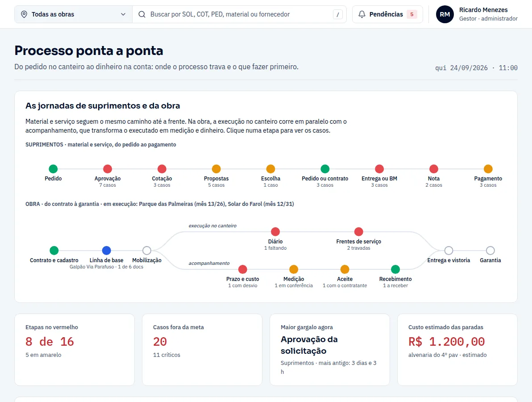This screenshot has width=532, height=402.
Task: Focus the Buscar por SOL, COT, PED search field
Action: click(x=239, y=14)
